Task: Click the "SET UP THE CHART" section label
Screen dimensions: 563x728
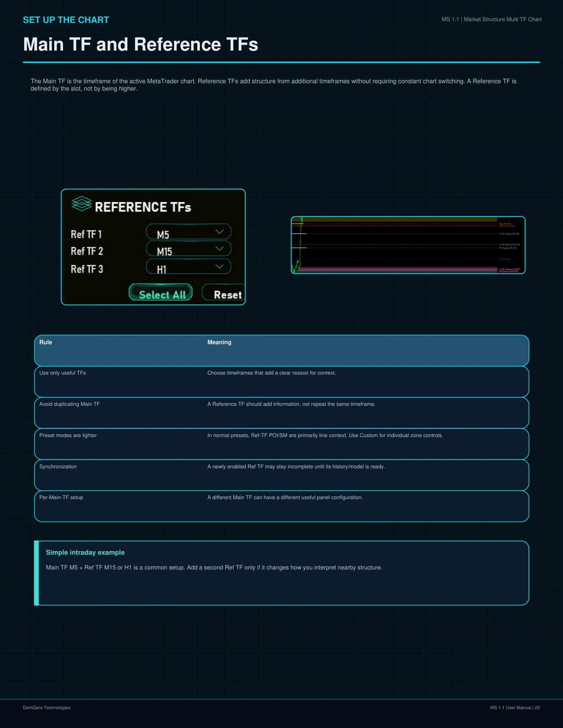Action: (x=66, y=20)
